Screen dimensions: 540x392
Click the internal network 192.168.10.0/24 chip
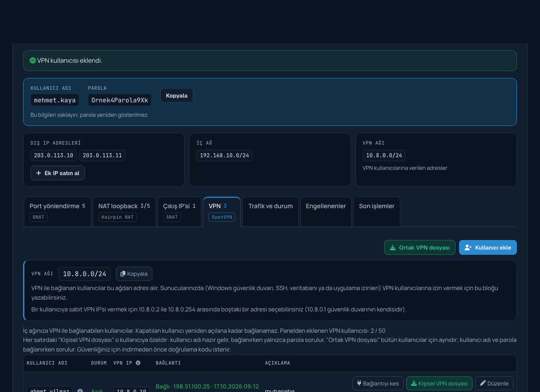tap(224, 155)
